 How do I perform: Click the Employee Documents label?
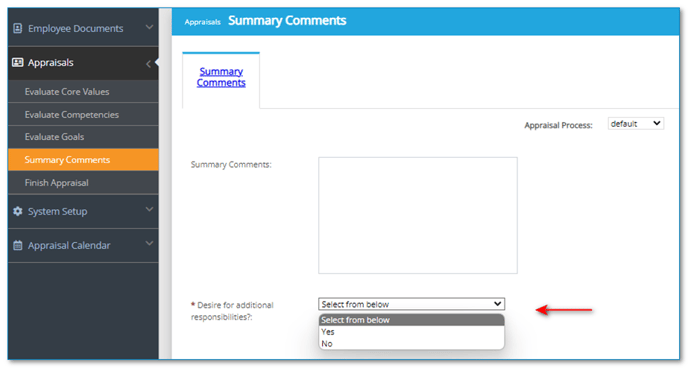pyautogui.click(x=75, y=29)
